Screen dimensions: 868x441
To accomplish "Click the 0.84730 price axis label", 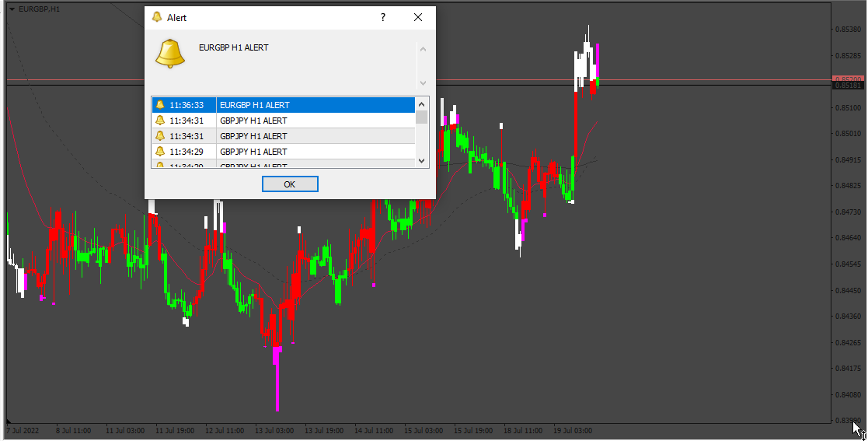I will pyautogui.click(x=848, y=212).
